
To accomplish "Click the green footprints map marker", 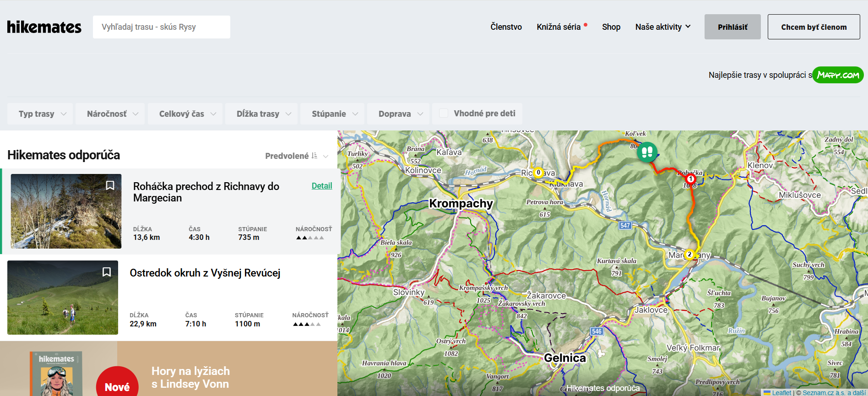I will (647, 151).
